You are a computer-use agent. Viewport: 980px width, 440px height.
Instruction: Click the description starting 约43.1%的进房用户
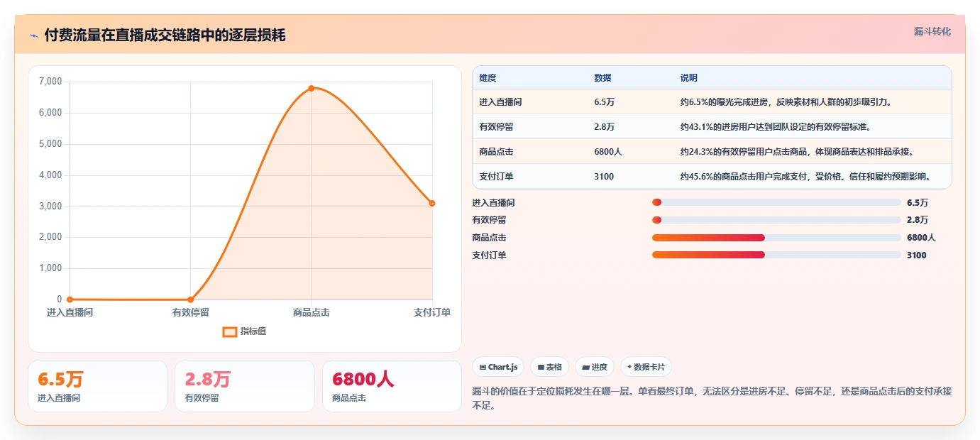(775, 127)
